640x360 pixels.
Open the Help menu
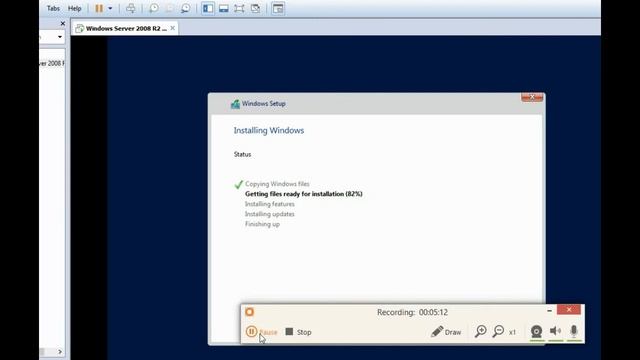[75, 8]
